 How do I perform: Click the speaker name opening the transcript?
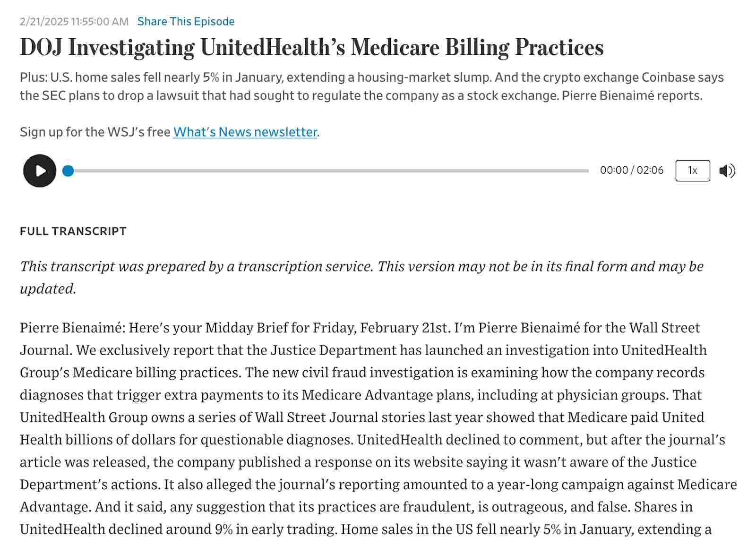[72, 328]
